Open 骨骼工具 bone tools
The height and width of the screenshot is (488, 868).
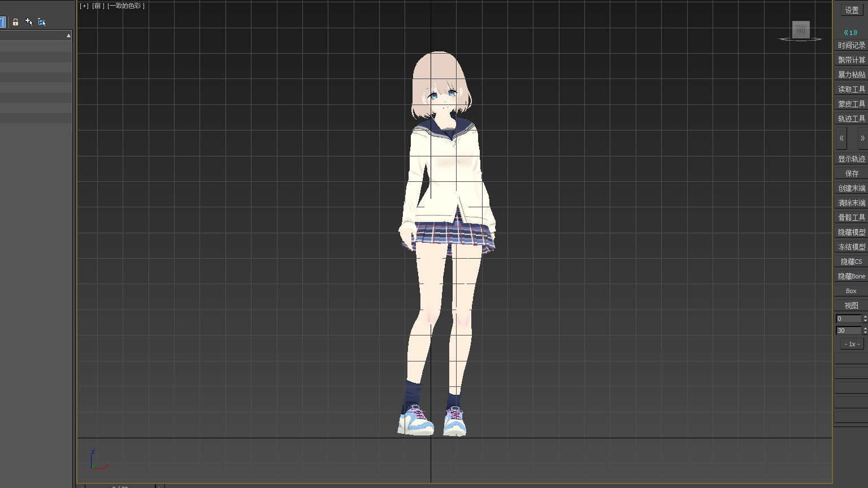pyautogui.click(x=851, y=217)
